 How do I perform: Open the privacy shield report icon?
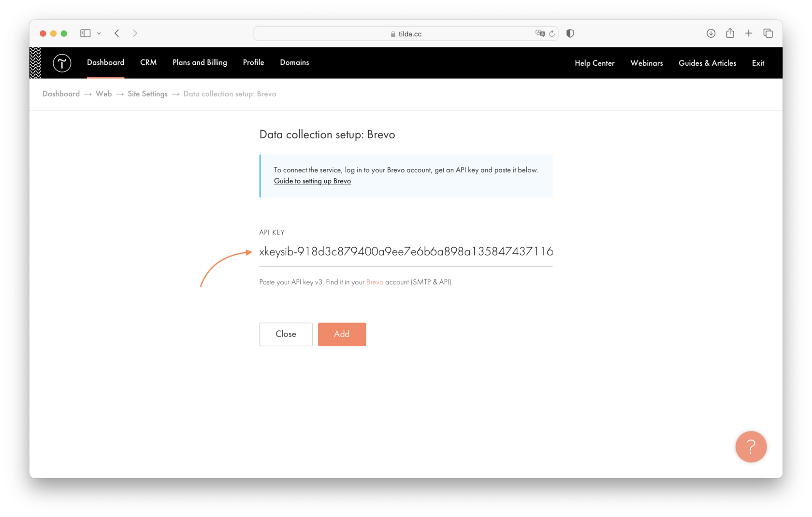point(570,33)
